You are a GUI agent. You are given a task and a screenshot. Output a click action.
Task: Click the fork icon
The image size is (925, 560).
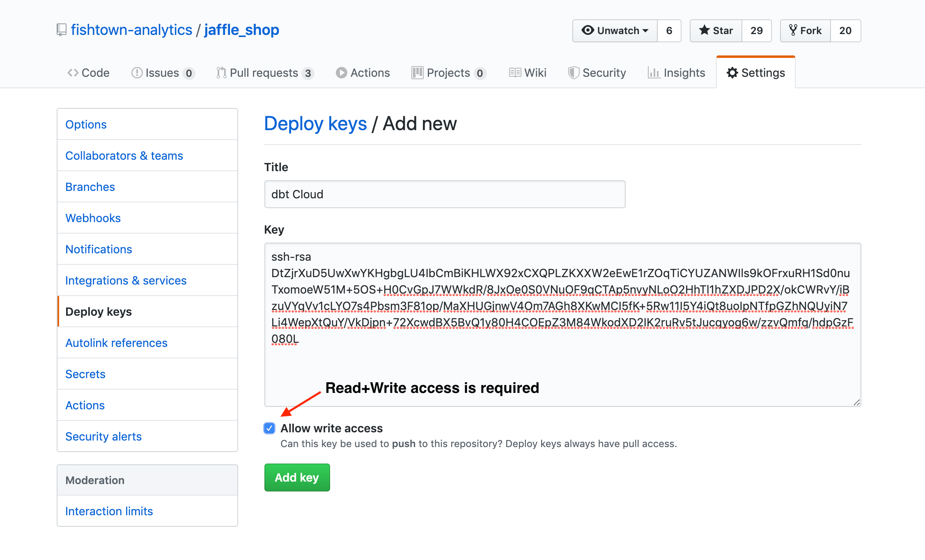(794, 30)
